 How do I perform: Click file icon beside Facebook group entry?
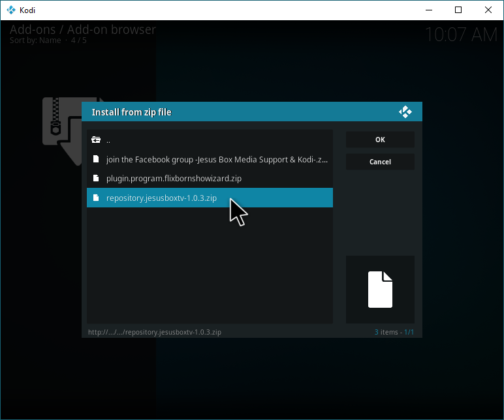point(96,159)
